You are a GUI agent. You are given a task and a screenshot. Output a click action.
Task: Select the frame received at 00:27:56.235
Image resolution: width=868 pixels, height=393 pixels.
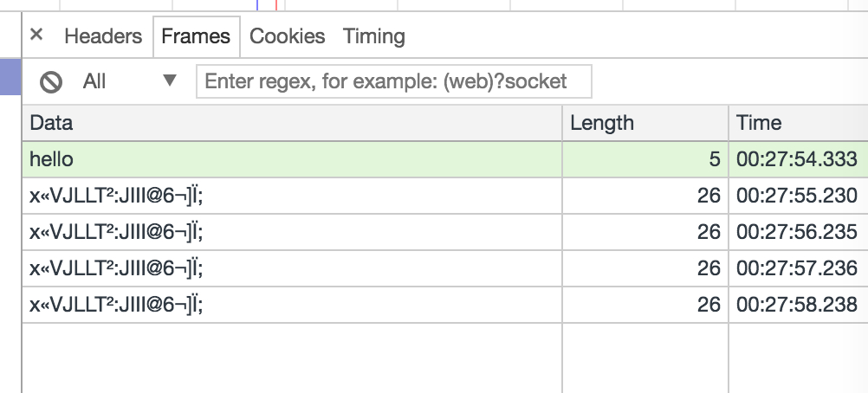tap(445, 233)
